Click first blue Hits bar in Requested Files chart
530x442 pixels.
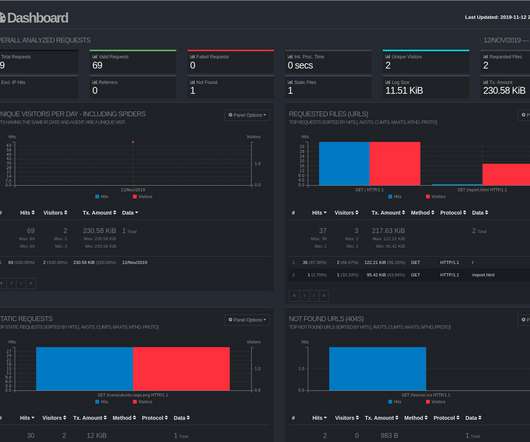pyautogui.click(x=344, y=164)
